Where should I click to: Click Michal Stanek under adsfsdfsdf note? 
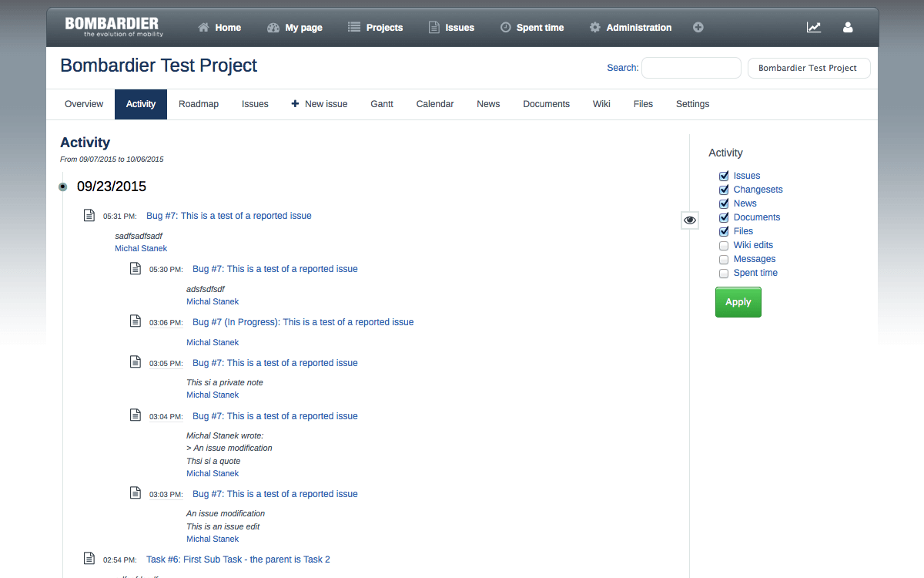click(x=213, y=301)
